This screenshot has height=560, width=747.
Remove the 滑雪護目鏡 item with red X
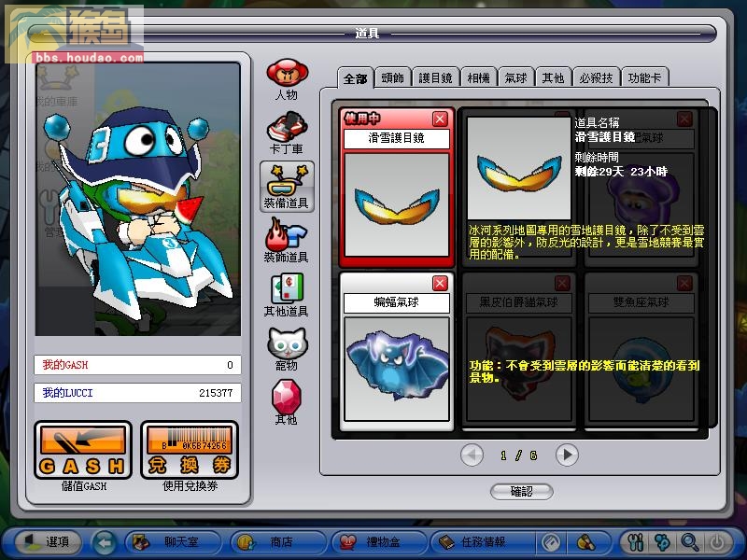pos(440,119)
